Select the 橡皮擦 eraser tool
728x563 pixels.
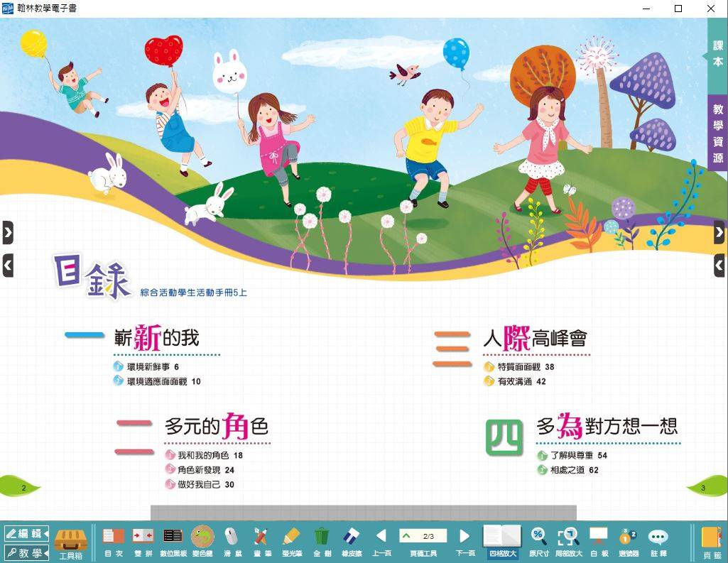click(x=352, y=542)
